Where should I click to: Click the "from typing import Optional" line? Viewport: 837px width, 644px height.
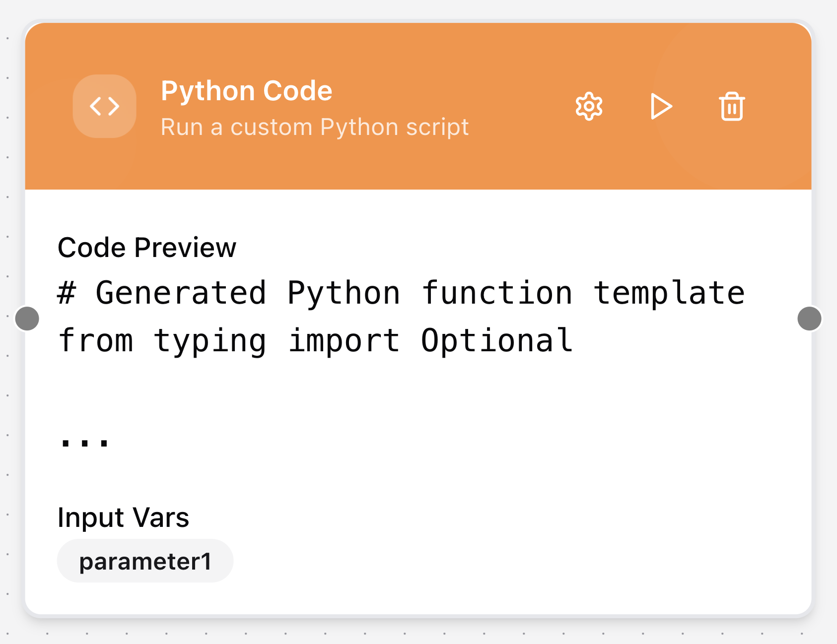(x=316, y=341)
